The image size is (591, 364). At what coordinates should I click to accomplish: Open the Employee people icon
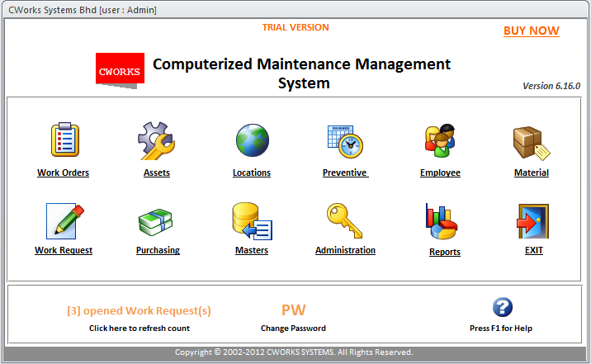coord(440,140)
